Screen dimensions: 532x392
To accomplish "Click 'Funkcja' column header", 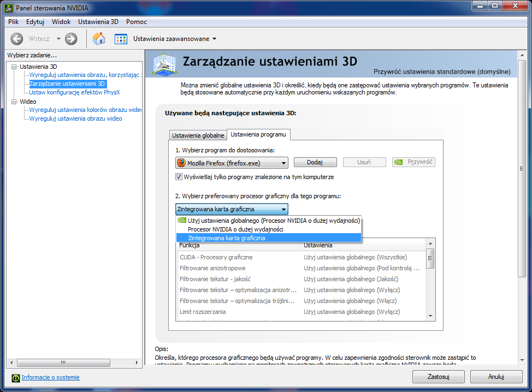I will coord(238,246).
